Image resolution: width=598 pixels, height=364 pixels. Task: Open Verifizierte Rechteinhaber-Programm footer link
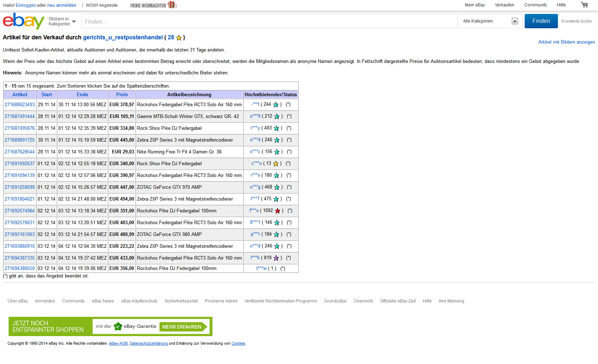tap(280, 301)
